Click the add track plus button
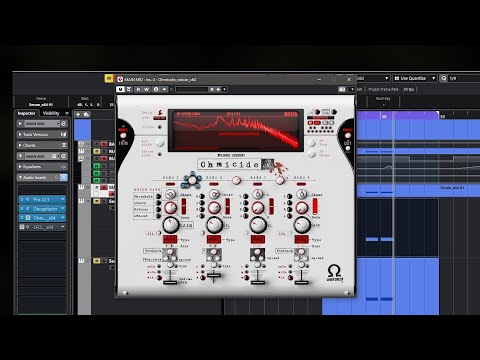Image resolution: width=480 pixels, height=360 pixels. 78,114
